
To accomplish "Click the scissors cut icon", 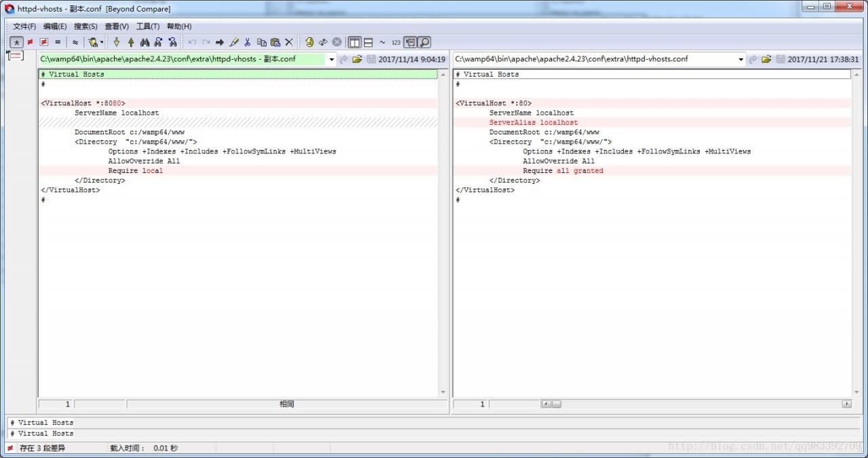I will click(248, 42).
